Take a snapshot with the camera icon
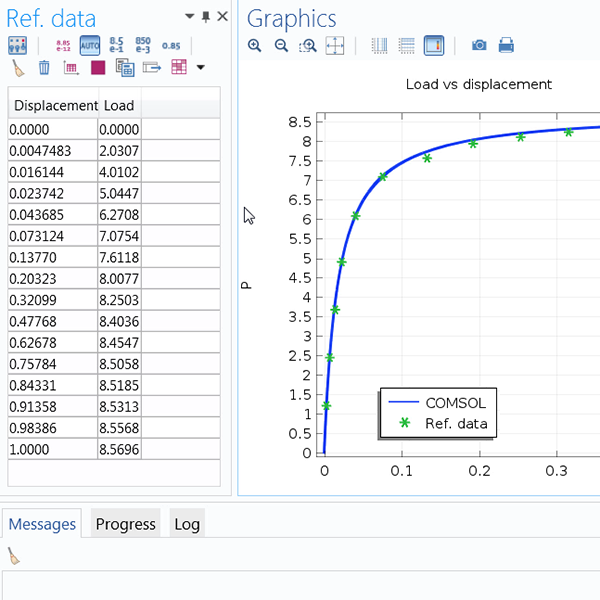Image resolution: width=600 pixels, height=600 pixels. pos(479,46)
